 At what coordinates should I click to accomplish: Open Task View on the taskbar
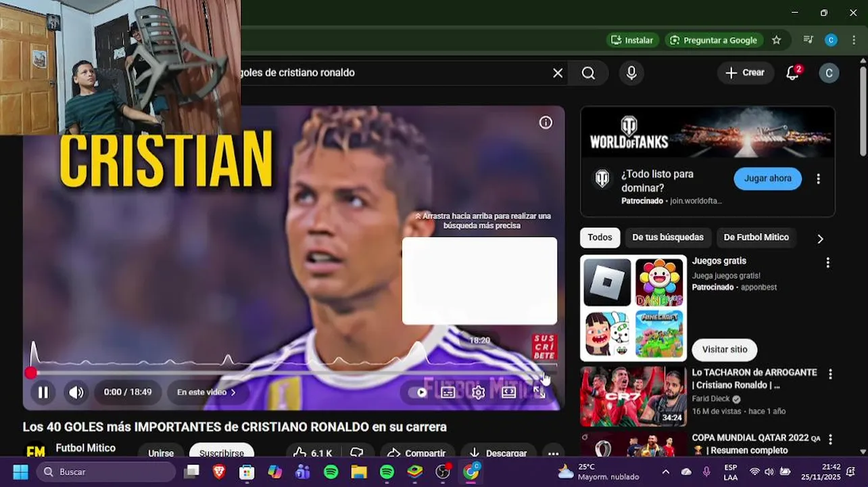192,472
